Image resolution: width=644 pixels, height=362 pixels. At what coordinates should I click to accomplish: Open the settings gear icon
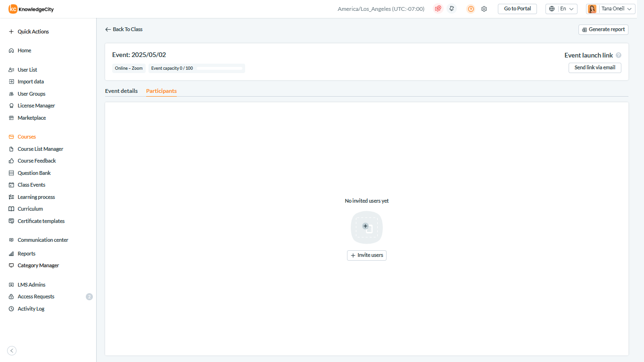pos(484,9)
